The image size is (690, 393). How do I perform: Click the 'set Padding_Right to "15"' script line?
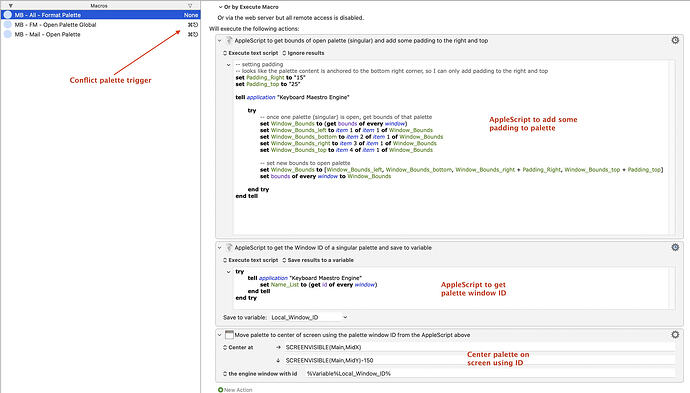tap(270, 77)
